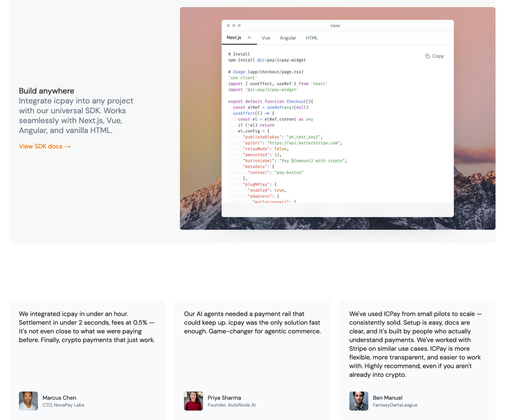Click the 'export default function Checkout' line
Image resolution: width=505 pixels, height=420 pixels.
[271, 101]
